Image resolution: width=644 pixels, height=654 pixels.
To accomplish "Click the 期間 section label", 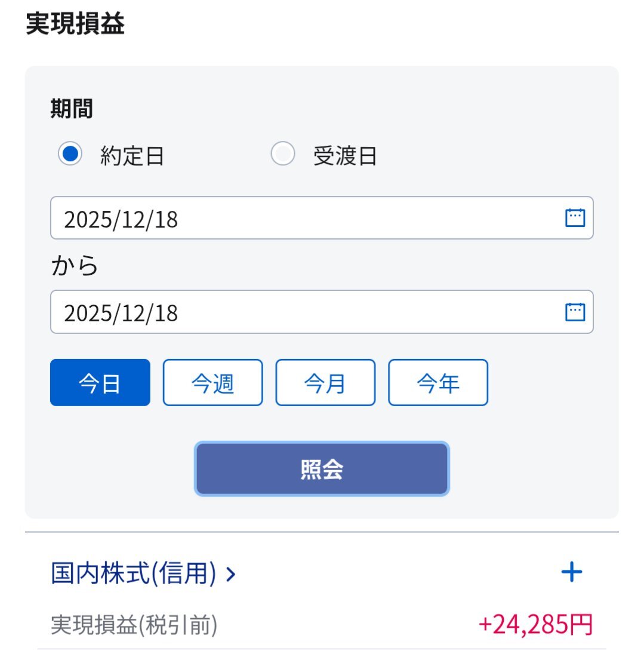I will 72,109.
